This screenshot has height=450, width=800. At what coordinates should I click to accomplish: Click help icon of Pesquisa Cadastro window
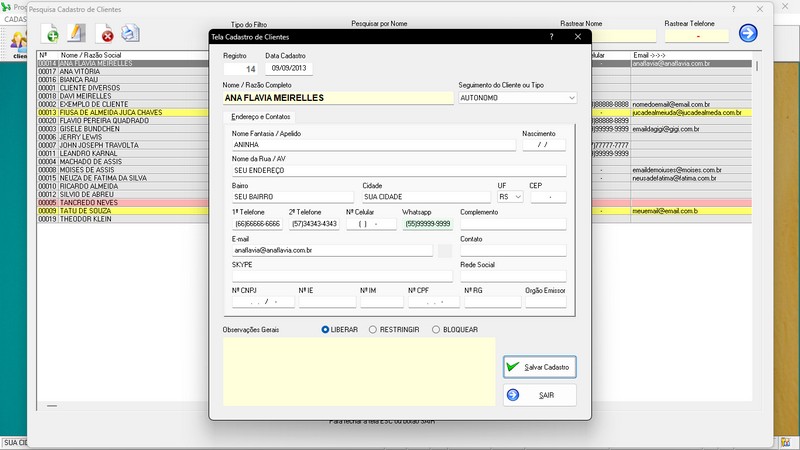pyautogui.click(x=734, y=9)
